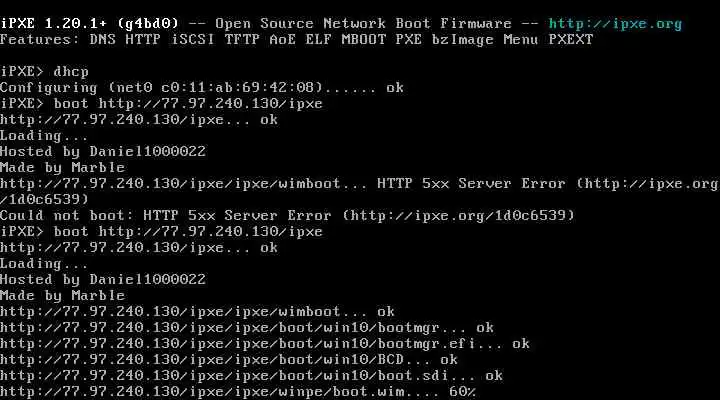Click the AoE feature word
This screenshot has width=720, height=400.
pos(282,39)
